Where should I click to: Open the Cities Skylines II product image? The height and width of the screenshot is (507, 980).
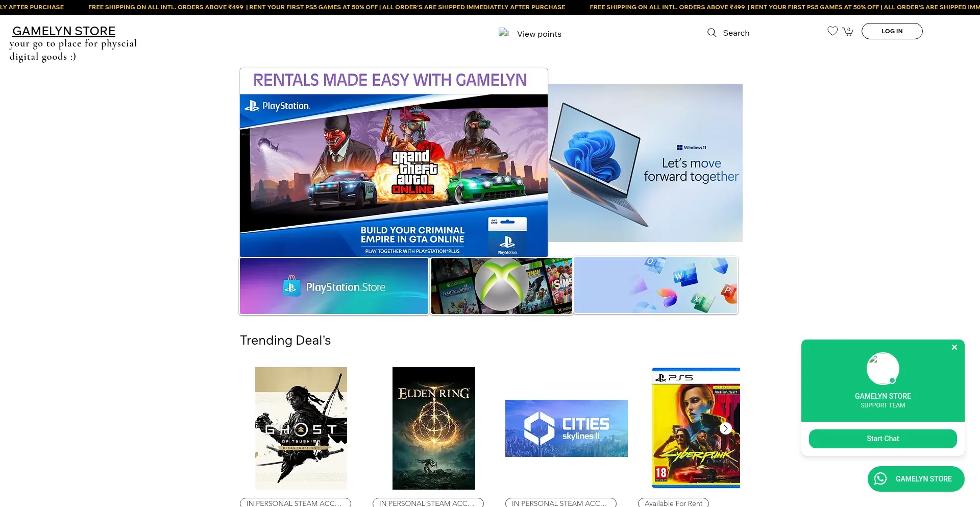pyautogui.click(x=567, y=428)
